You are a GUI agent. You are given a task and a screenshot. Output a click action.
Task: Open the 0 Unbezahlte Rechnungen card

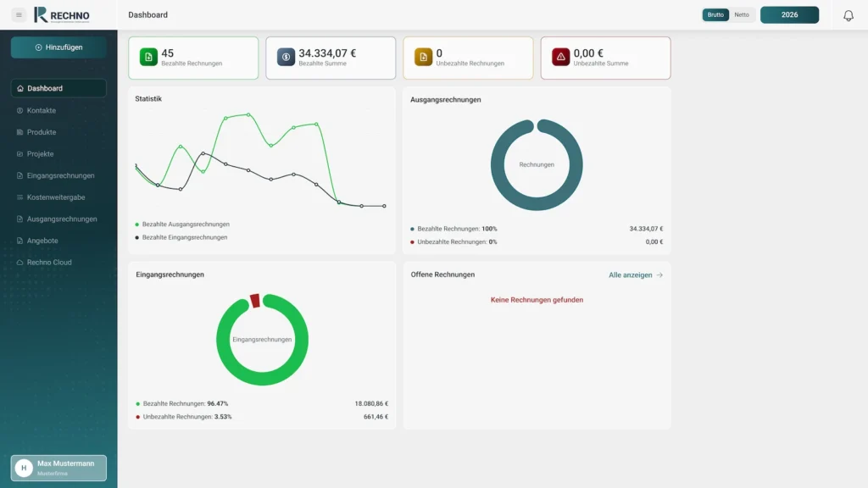468,58
